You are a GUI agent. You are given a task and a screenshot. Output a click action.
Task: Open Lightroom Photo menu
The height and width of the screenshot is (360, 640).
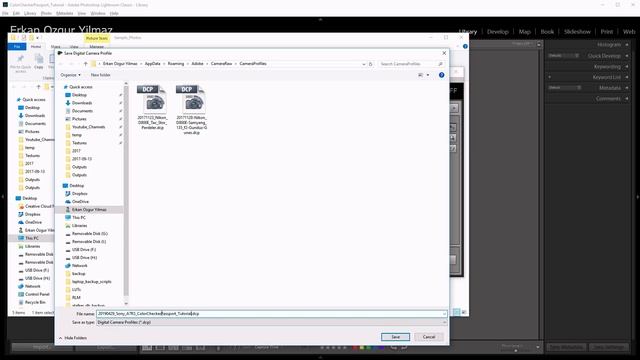coord(46,13)
